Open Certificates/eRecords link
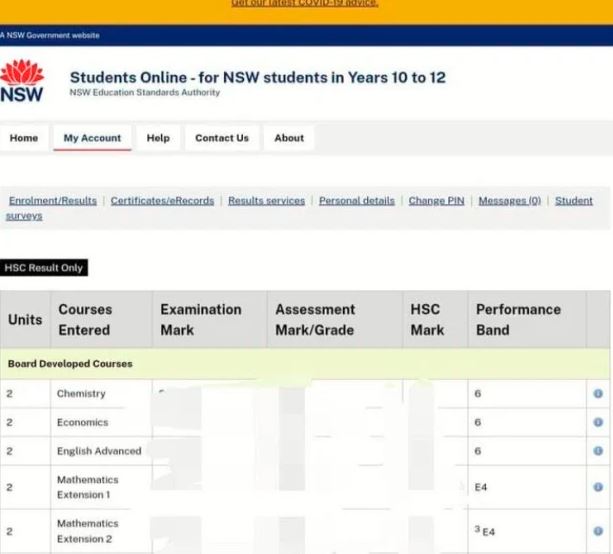Screen dimensions: 613x554 click(x=162, y=201)
